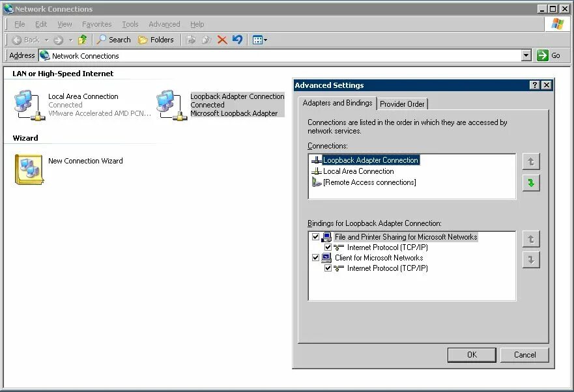The image size is (574, 392).
Task: Click the red Delete X icon
Action: (x=222, y=40)
